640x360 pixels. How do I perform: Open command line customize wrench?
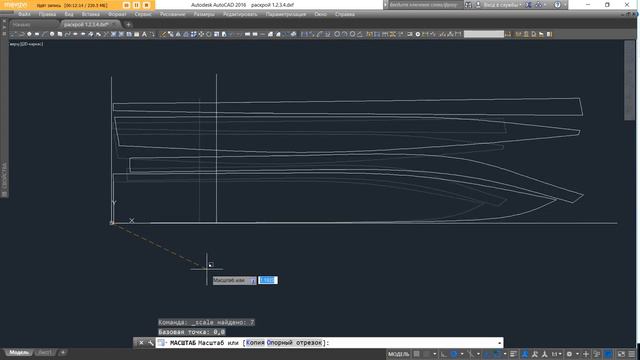(x=151, y=342)
